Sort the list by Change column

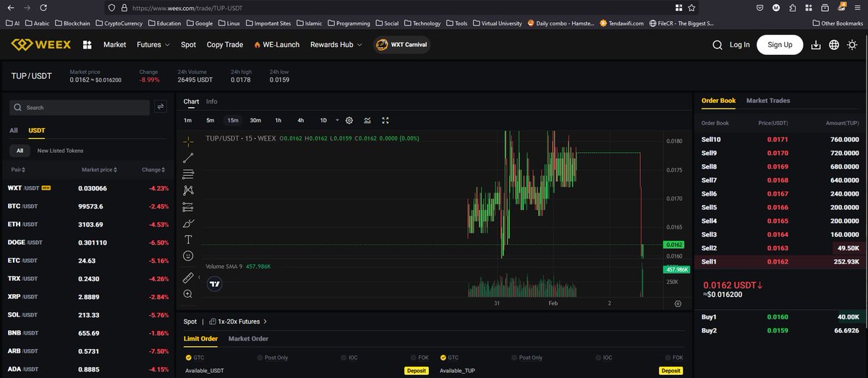pyautogui.click(x=154, y=169)
